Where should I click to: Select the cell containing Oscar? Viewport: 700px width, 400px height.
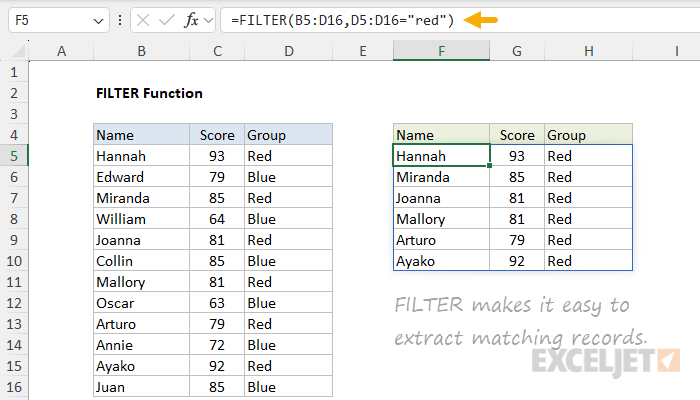click(142, 303)
